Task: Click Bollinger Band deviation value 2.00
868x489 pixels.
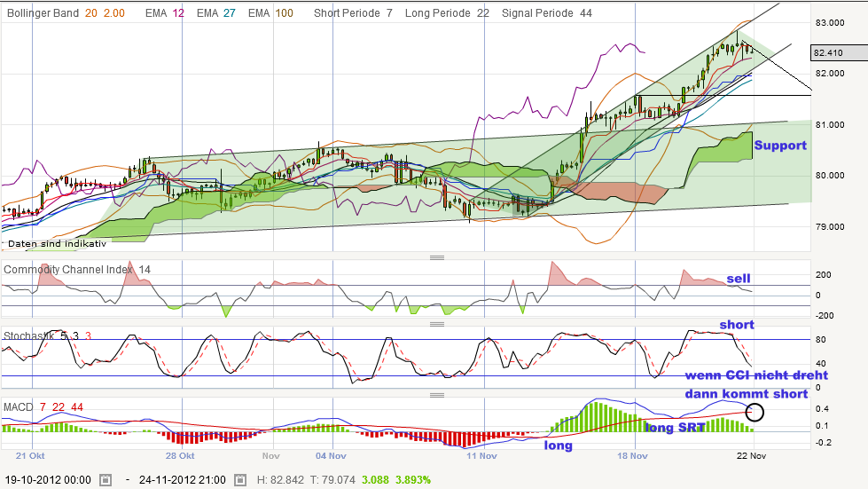Action: click(114, 13)
